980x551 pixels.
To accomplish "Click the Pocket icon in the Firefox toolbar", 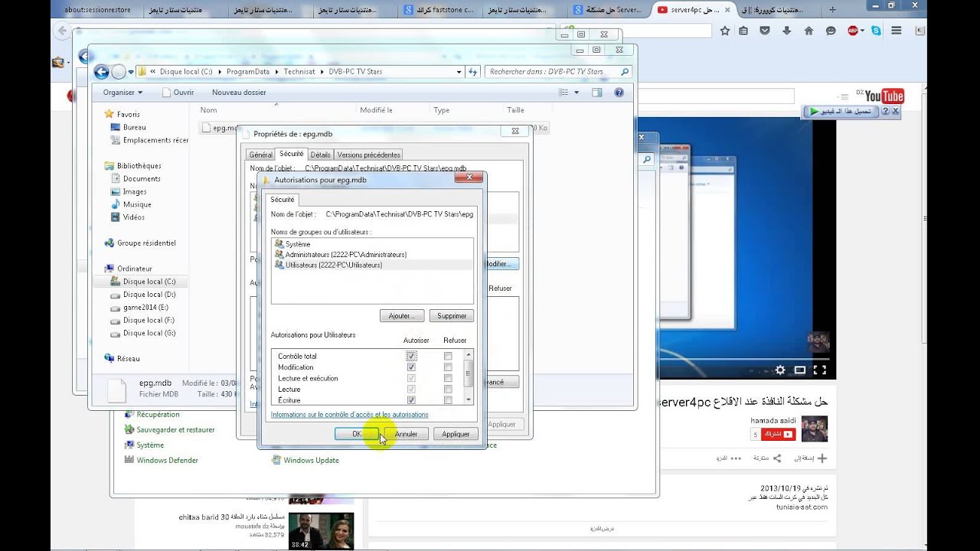I will pyautogui.click(x=764, y=31).
